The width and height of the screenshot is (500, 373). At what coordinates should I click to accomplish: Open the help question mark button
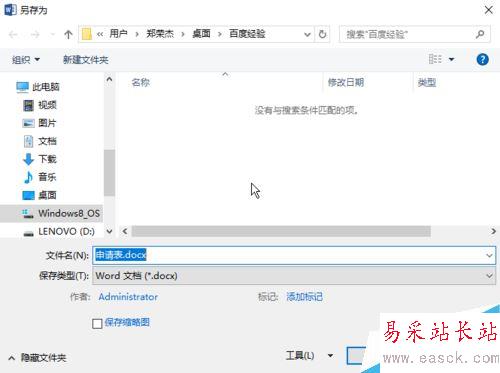pyautogui.click(x=482, y=60)
